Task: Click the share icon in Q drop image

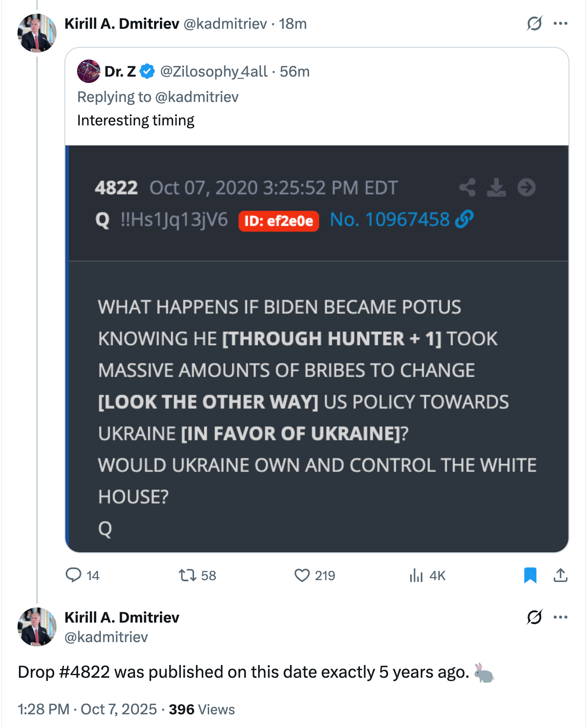Action: [x=468, y=187]
